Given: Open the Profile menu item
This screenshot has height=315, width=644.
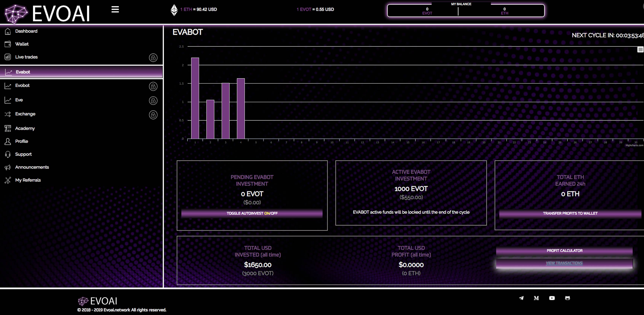Looking at the screenshot, I should click(x=22, y=141).
